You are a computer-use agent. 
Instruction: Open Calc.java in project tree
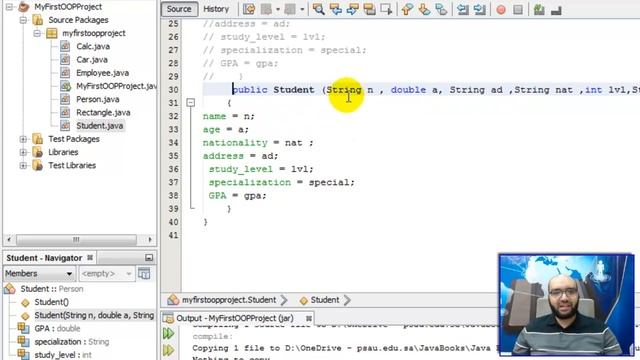(93, 46)
